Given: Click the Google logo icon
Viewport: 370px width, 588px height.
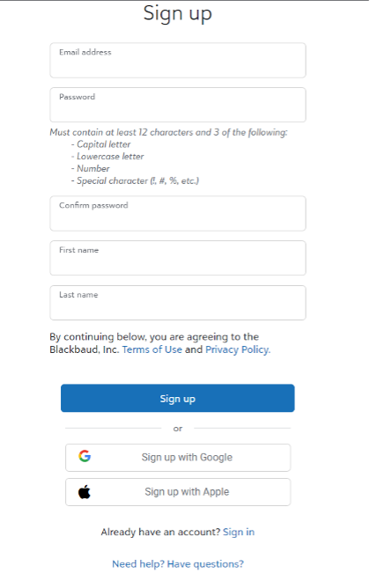Looking at the screenshot, I should click(x=85, y=456).
